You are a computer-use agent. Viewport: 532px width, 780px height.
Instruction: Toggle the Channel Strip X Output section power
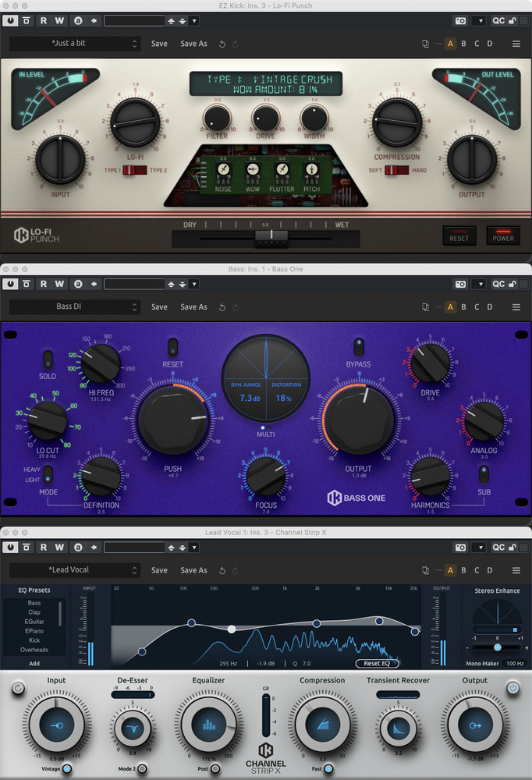pyautogui.click(x=513, y=688)
